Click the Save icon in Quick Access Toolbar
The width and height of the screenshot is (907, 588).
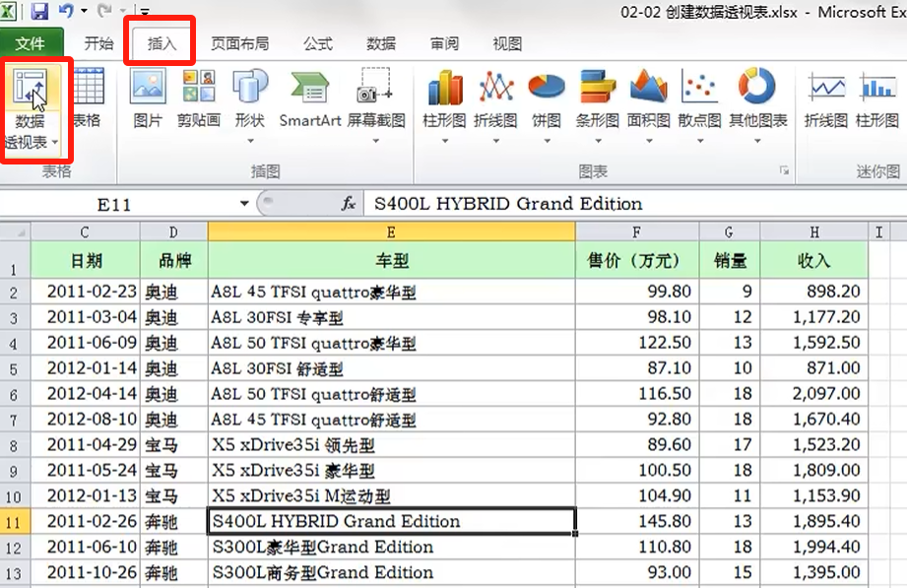(39, 11)
